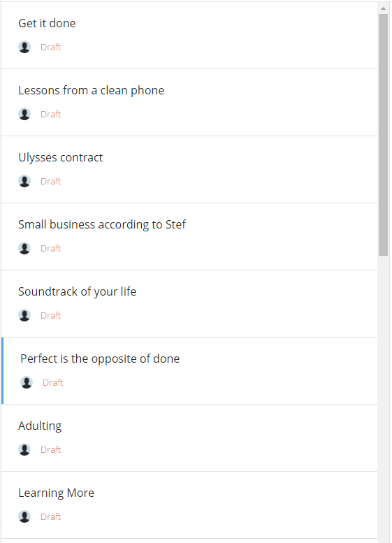The height and width of the screenshot is (543, 392).
Task: Click the scrollbar up arrow
Action: tap(383, 8)
